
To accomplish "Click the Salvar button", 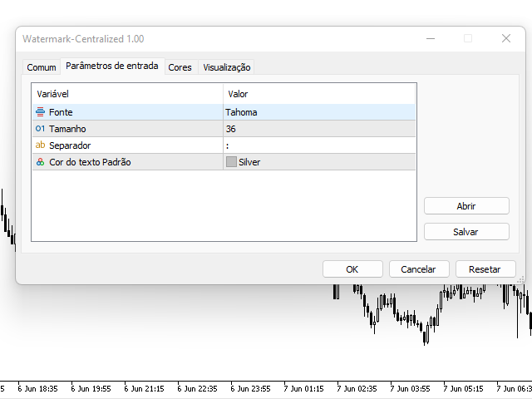I will coord(466,232).
